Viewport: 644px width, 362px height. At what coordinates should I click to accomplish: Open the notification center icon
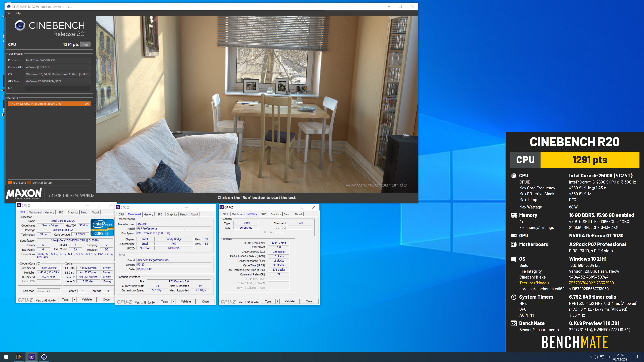click(x=635, y=357)
